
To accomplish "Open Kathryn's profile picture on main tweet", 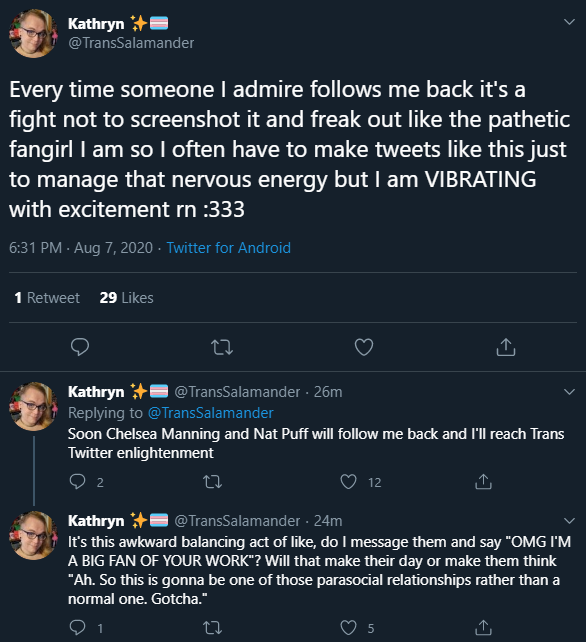I will point(34,34).
